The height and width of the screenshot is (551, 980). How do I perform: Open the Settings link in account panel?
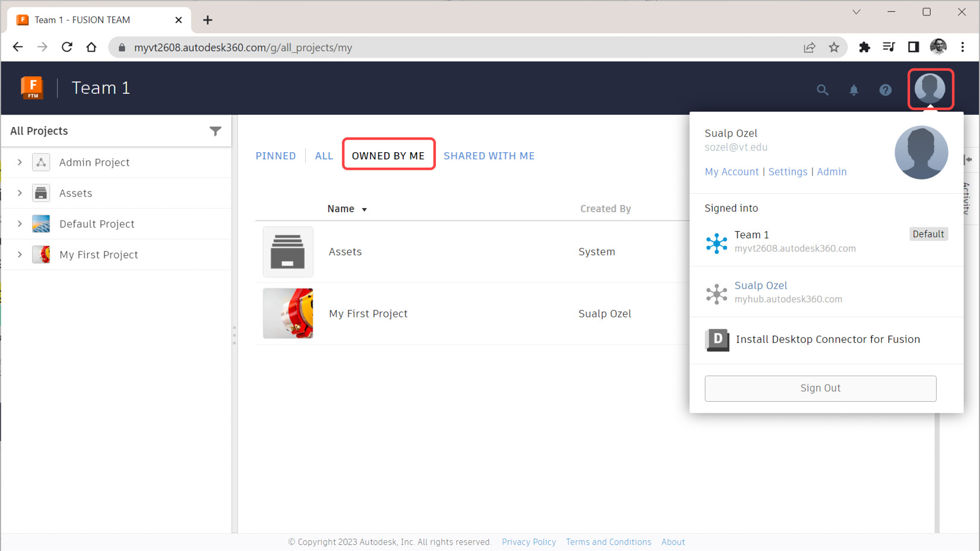pos(788,172)
